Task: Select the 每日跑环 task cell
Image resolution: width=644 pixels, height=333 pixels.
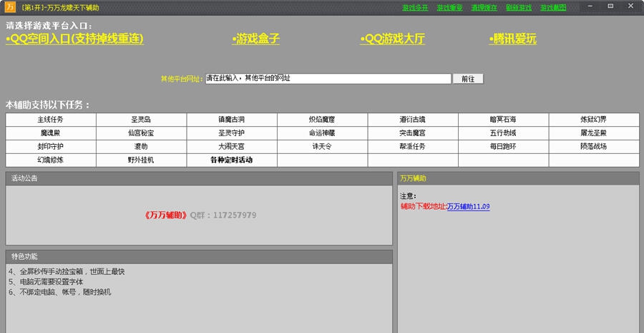Action: (503, 147)
